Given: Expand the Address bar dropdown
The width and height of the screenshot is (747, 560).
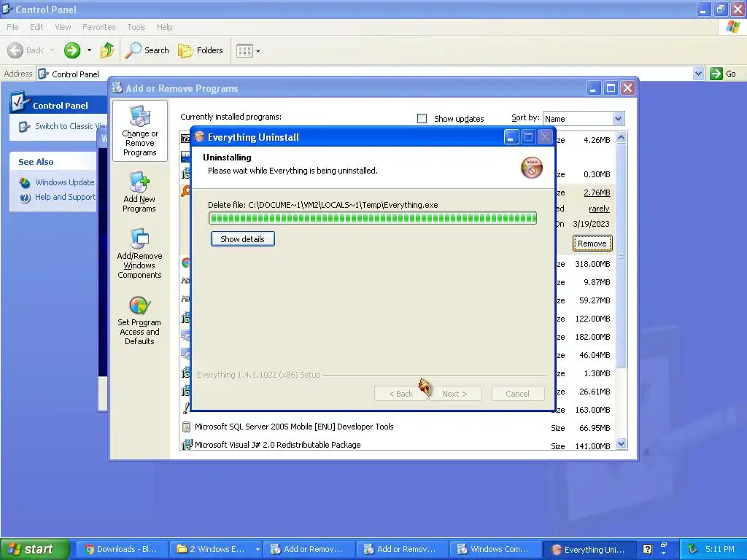Looking at the screenshot, I should [698, 74].
